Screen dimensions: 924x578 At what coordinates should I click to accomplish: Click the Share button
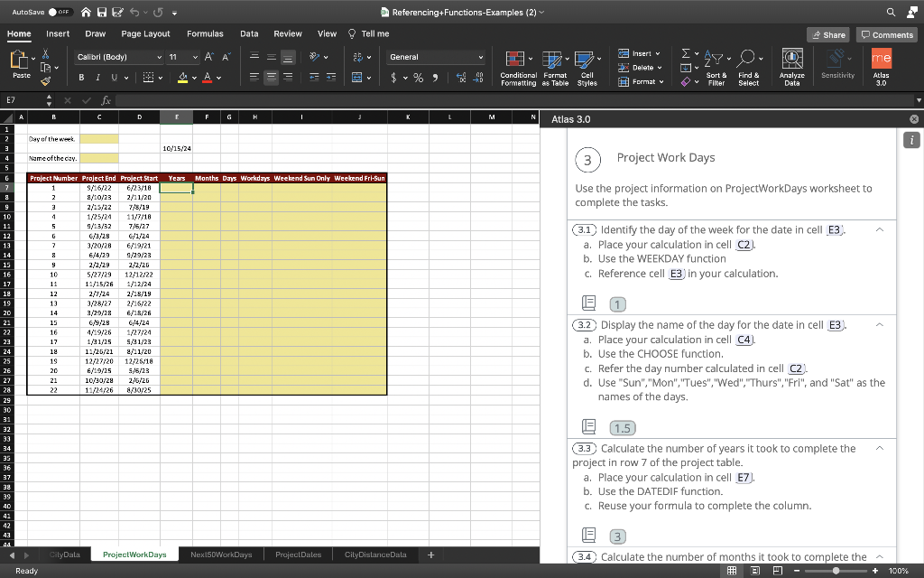point(828,34)
